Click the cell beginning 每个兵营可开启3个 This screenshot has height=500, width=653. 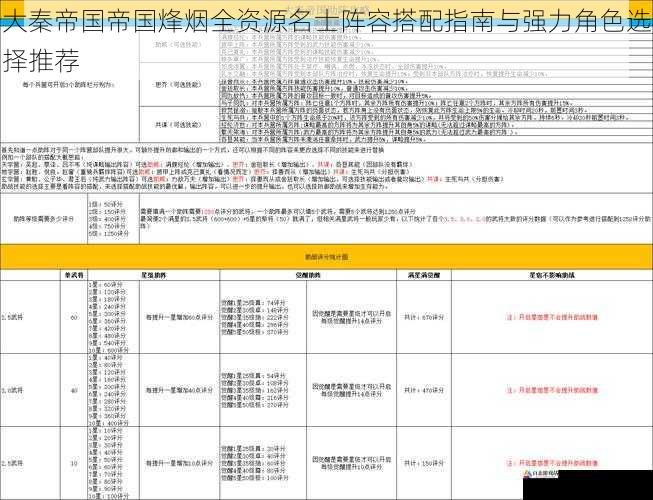(x=68, y=85)
